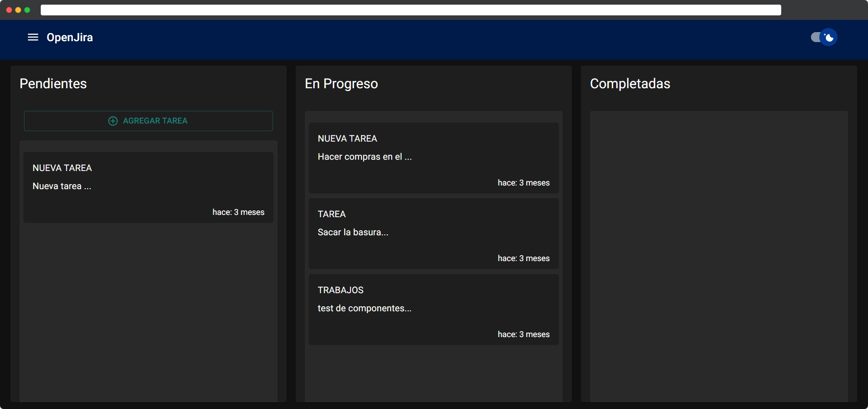Toggle the dark mode switch
868x409 pixels.
[x=822, y=38]
